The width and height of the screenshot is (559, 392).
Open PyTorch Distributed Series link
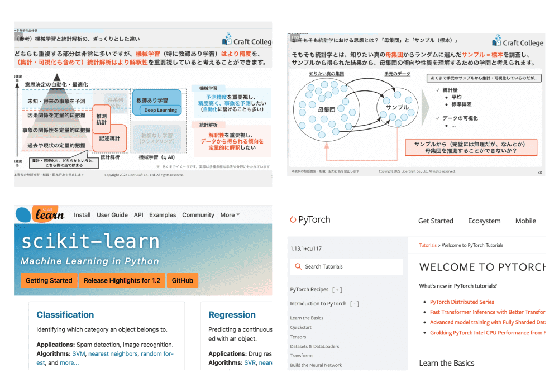pyautogui.click(x=462, y=302)
